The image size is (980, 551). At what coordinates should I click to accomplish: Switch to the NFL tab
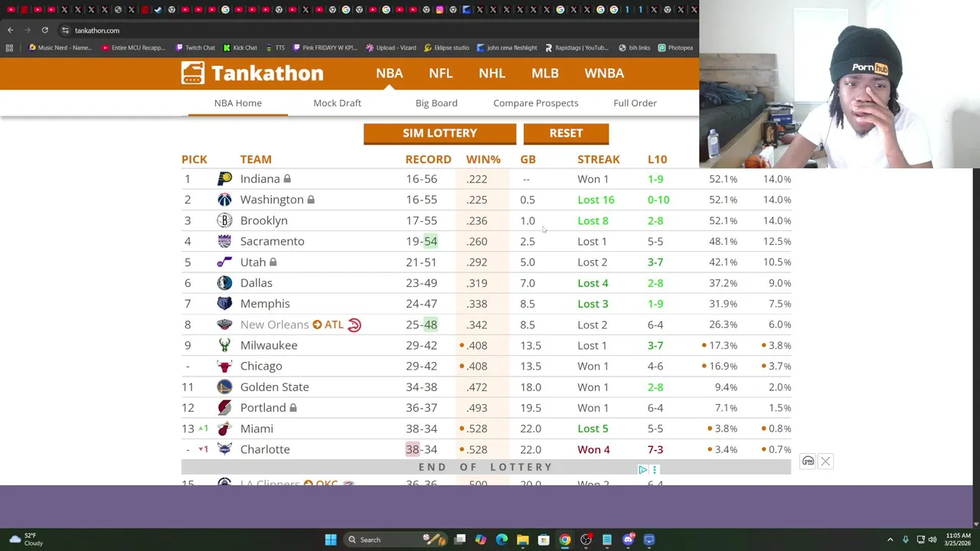click(440, 73)
